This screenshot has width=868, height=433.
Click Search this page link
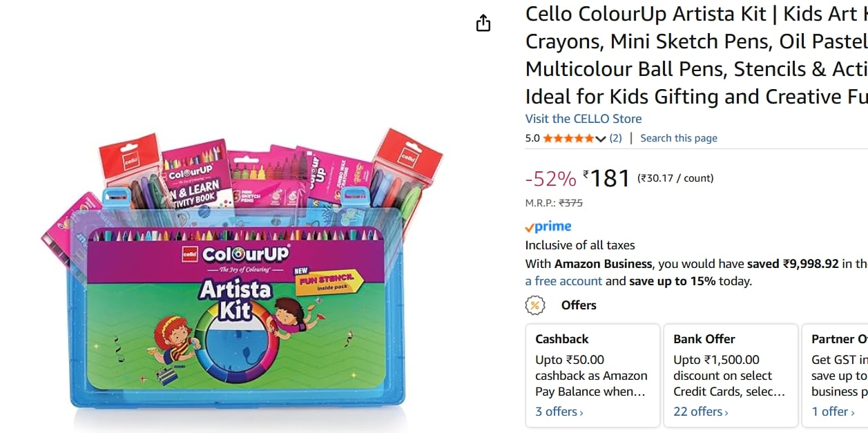(x=679, y=138)
